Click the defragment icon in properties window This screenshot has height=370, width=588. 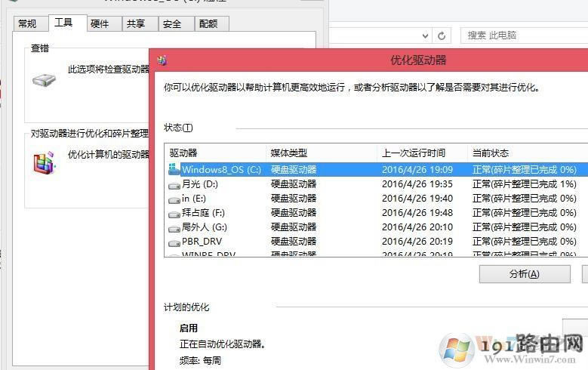pos(45,162)
